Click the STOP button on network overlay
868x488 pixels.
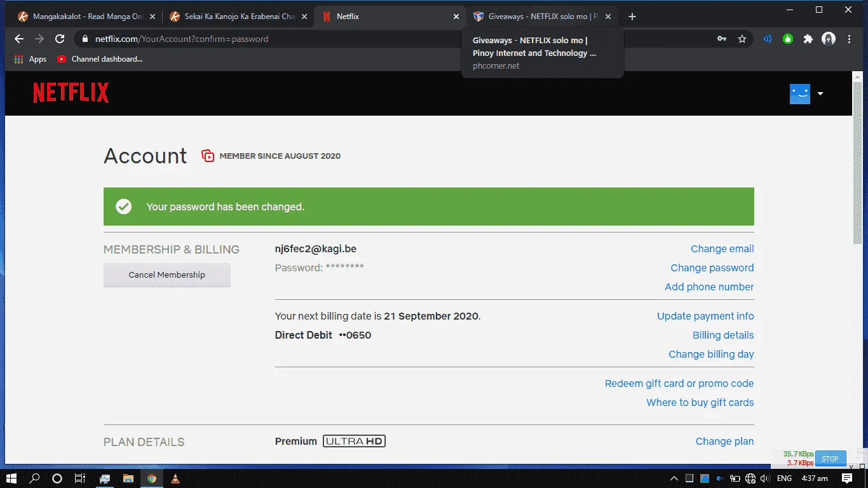[x=830, y=459]
